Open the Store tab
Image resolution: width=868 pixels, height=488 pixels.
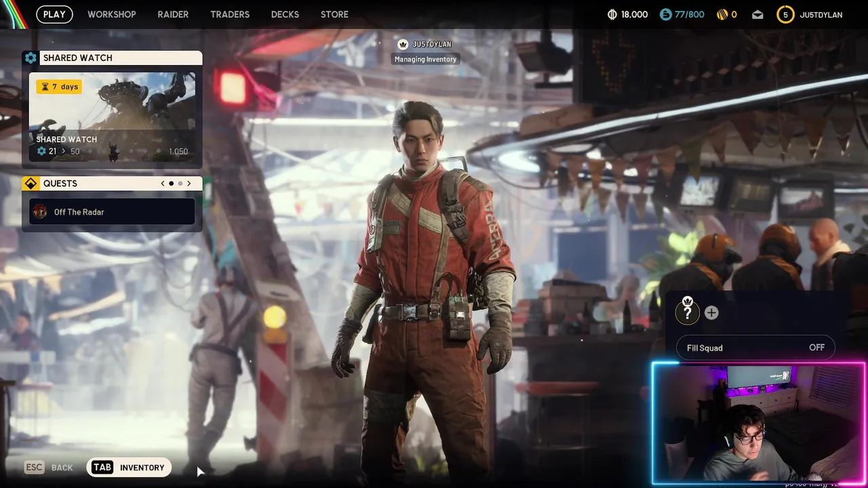pos(334,14)
